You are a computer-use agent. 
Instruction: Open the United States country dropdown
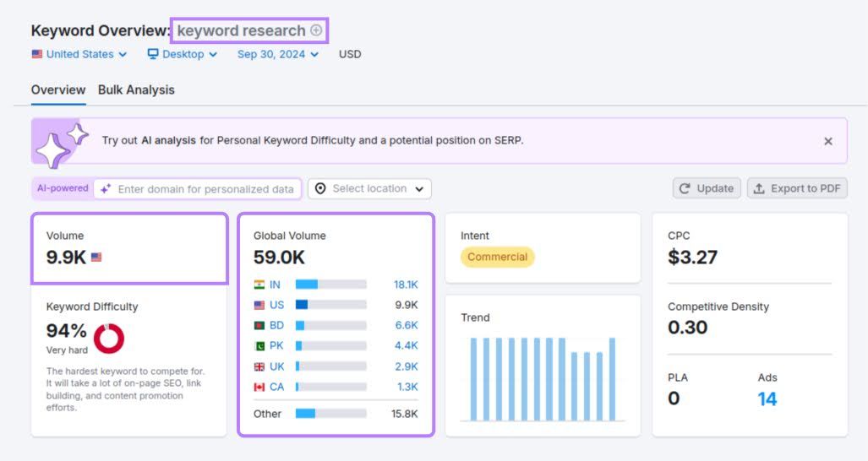pos(79,54)
